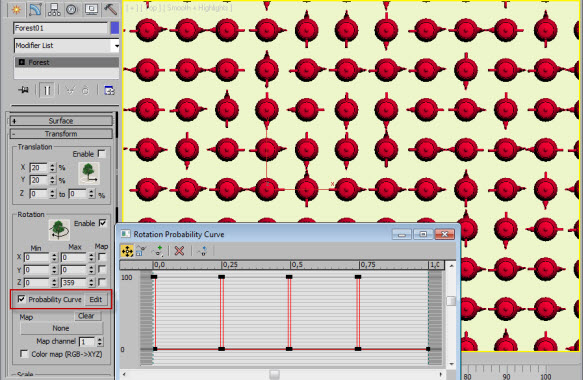
Task: Click the Rotation Z Max input field
Action: 74,283
